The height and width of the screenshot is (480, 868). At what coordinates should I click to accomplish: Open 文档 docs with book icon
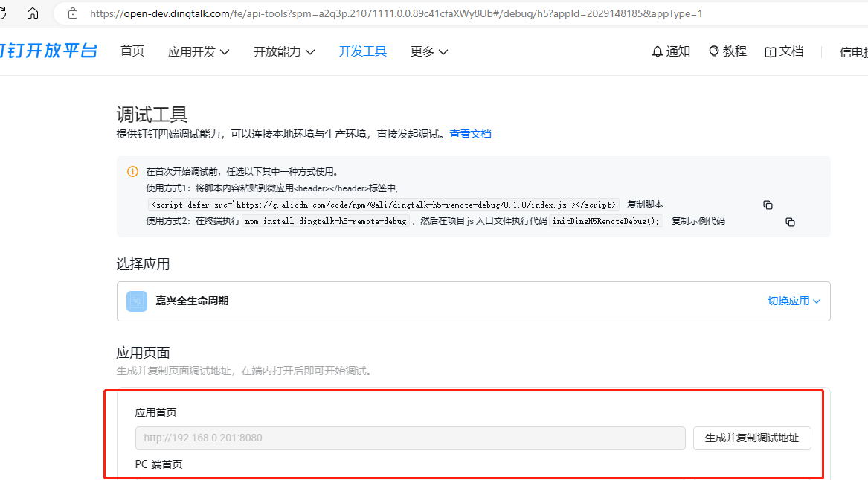784,51
